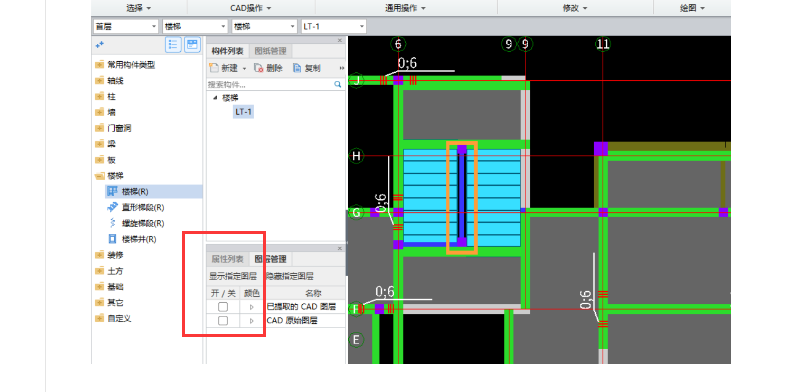Open the LT-1 component dropdown
The width and height of the screenshot is (801, 392).
tap(334, 26)
